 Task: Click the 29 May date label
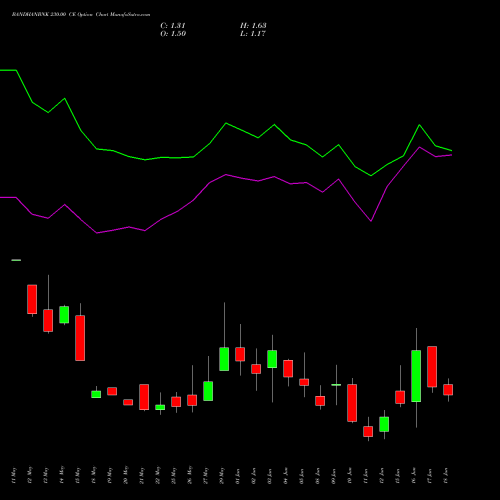point(222,476)
